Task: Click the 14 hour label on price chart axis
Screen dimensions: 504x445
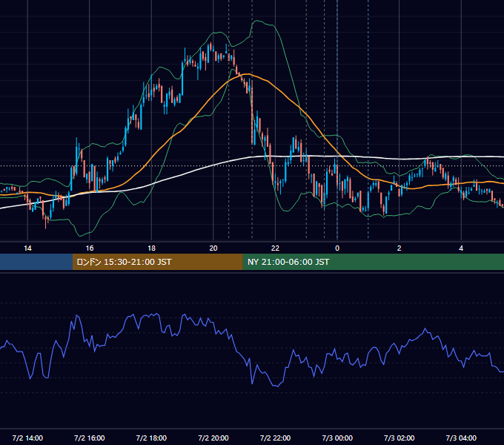Action: click(x=27, y=248)
